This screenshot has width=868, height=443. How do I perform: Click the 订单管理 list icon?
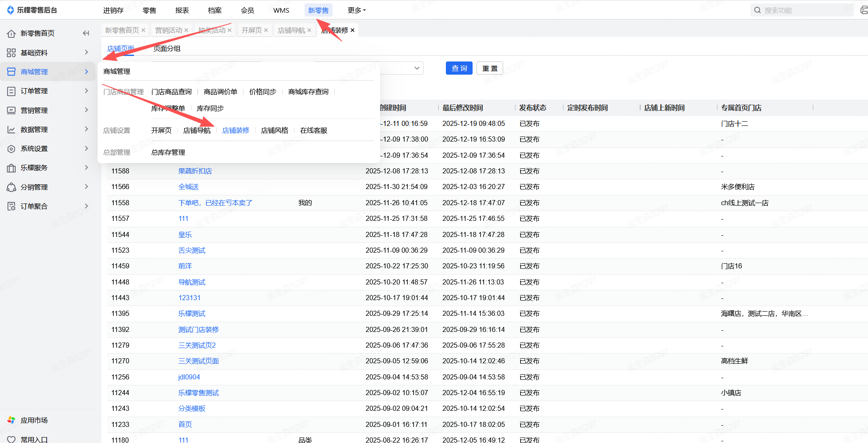tap(11, 91)
